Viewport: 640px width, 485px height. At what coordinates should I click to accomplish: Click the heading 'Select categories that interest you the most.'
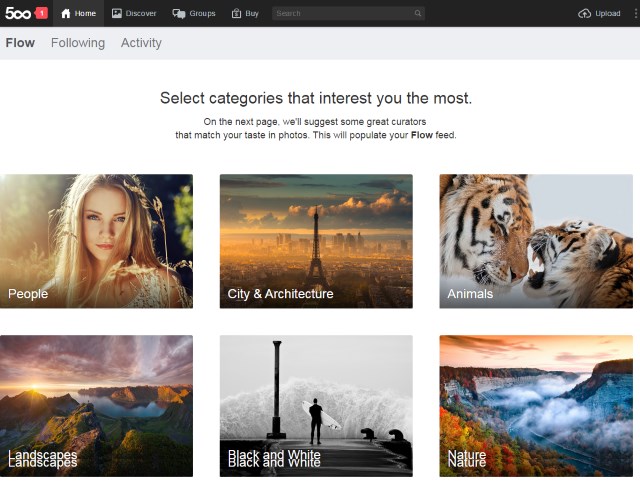316,98
